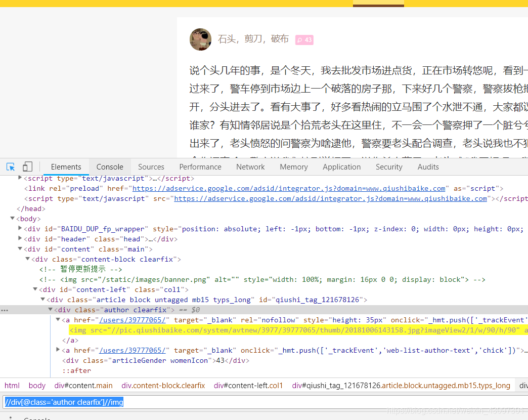Select the highlighted img src line
The height and width of the screenshot is (420, 528).
pyautogui.click(x=298, y=330)
